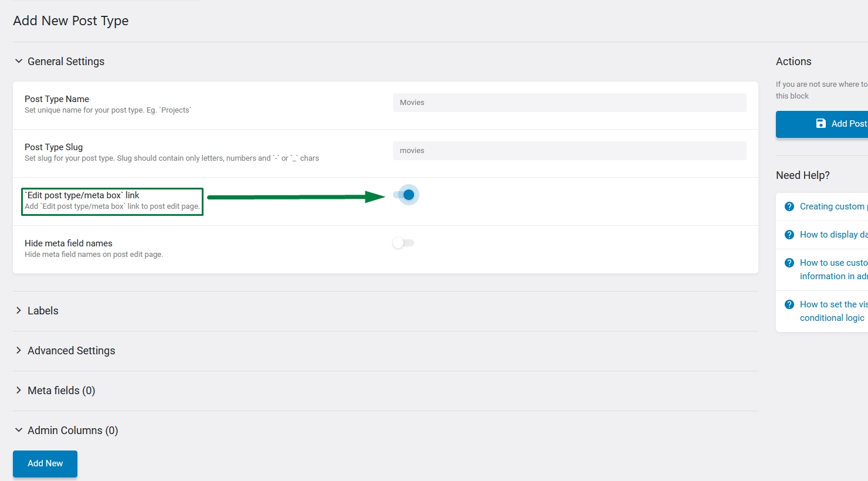The image size is (868, 481).
Task: Open the How to display help link
Action: [833, 235]
